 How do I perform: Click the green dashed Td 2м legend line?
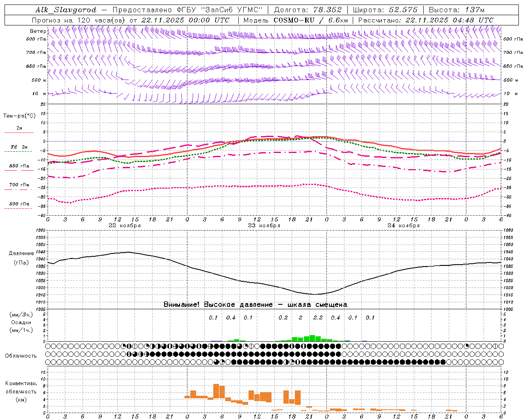point(18,151)
